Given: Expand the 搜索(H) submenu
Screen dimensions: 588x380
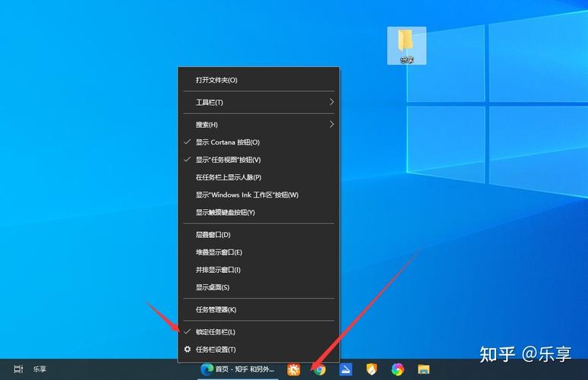Looking at the screenshot, I should tap(258, 125).
